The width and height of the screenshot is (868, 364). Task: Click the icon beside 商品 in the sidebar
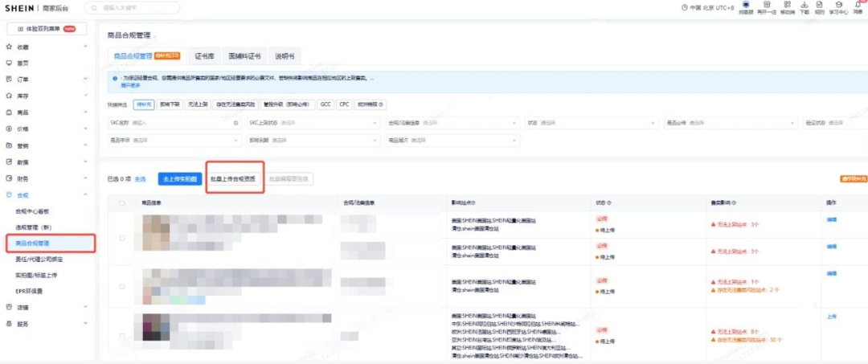pyautogui.click(x=9, y=112)
